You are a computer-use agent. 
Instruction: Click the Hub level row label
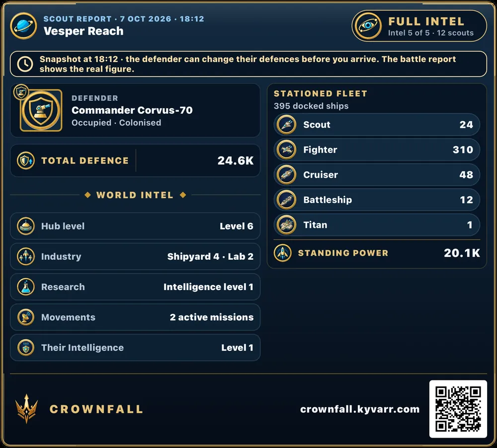click(63, 226)
